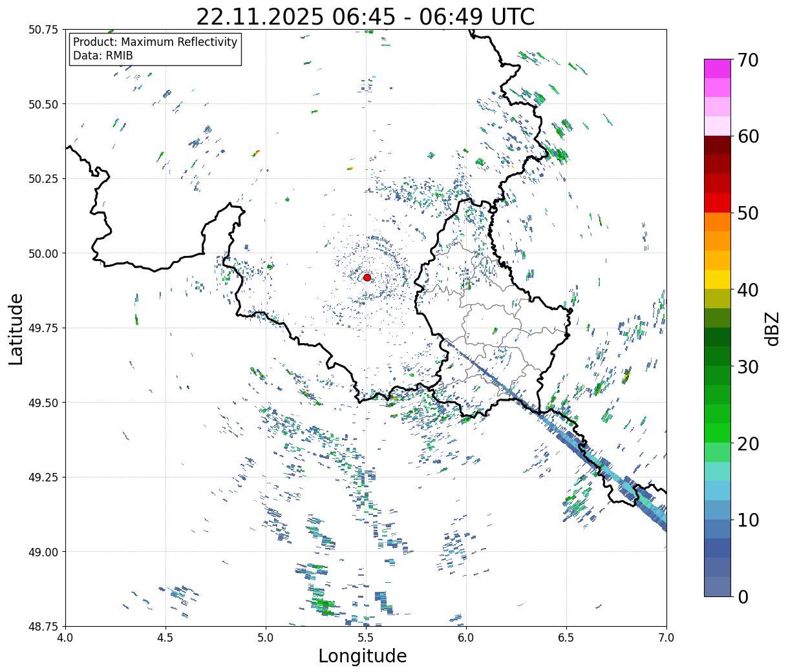Click the longitude tick label 4.5
The width and height of the screenshot is (788, 672).
tap(165, 638)
